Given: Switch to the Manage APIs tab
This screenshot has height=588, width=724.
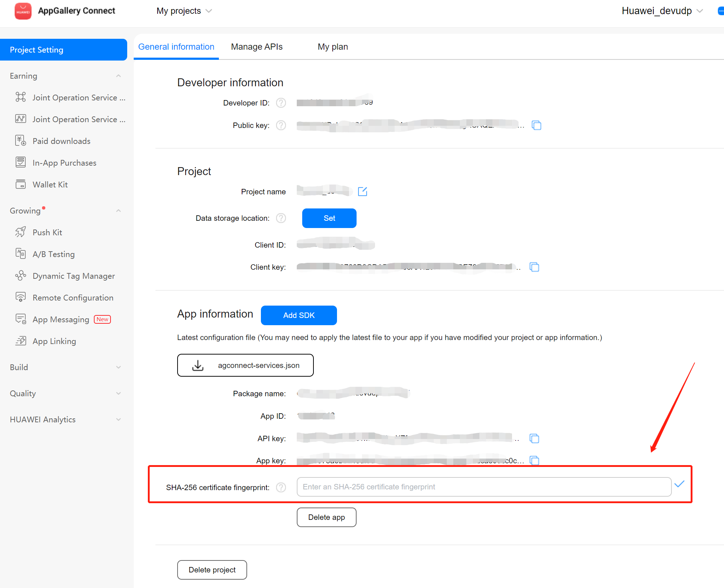Looking at the screenshot, I should coord(257,47).
